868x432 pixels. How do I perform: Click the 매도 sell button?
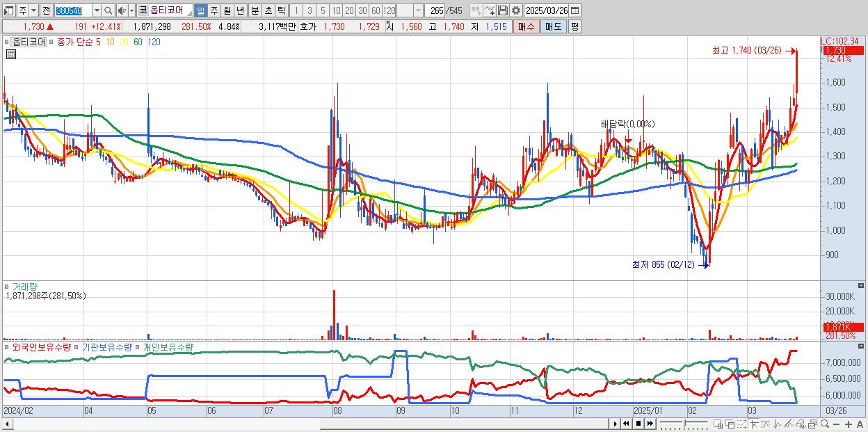(554, 26)
